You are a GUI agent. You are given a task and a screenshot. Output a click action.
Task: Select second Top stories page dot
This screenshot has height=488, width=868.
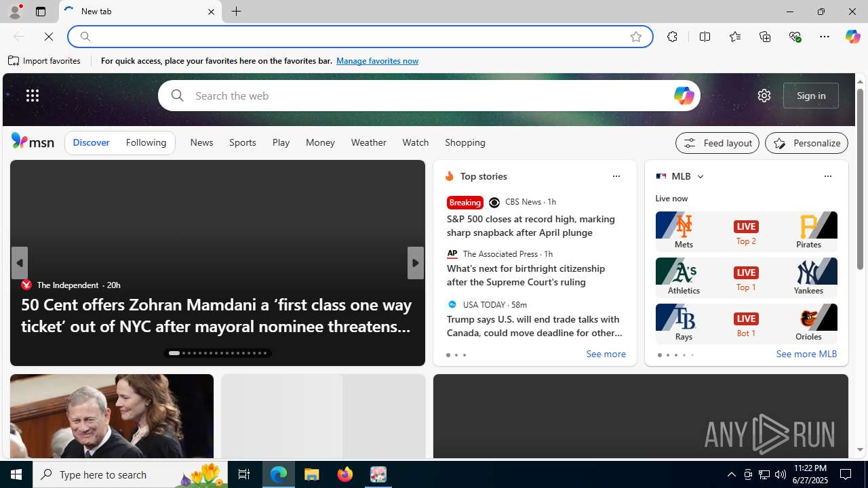456,355
